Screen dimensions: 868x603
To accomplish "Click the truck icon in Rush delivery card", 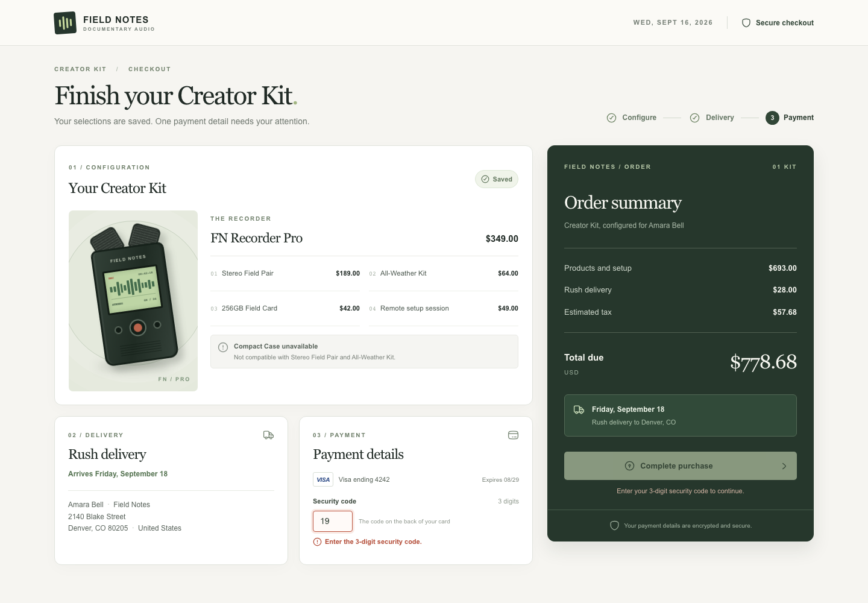I will point(269,435).
